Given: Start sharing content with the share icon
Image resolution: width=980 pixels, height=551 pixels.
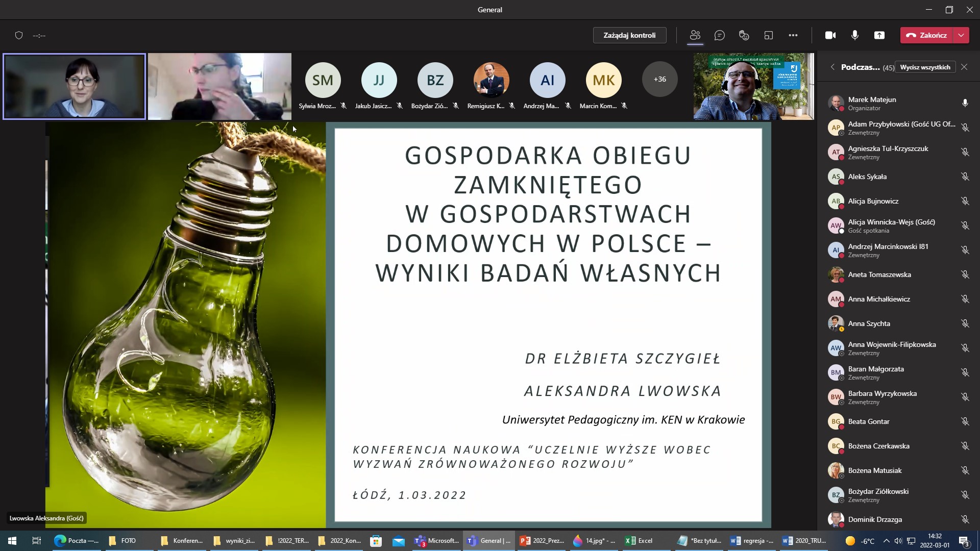Looking at the screenshot, I should pos(879,35).
